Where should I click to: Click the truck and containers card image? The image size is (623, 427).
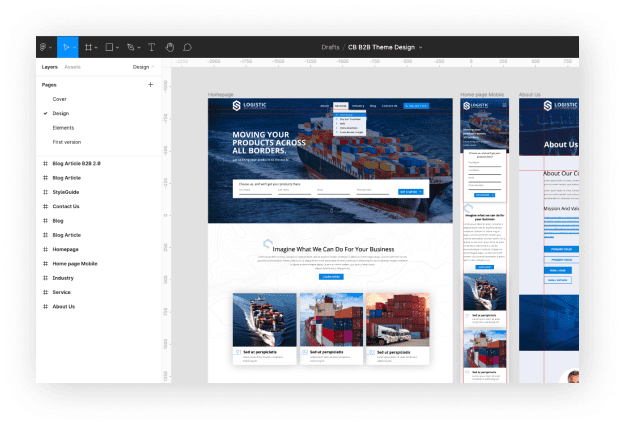pyautogui.click(x=398, y=320)
